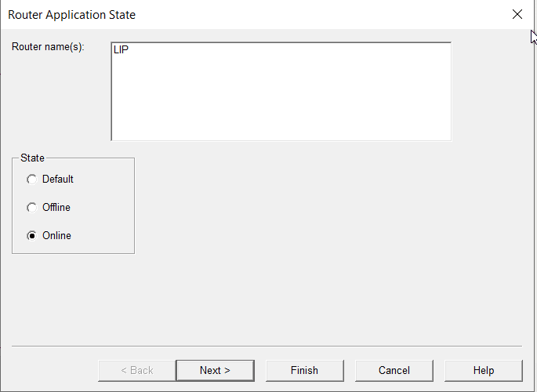Close the Router Application State dialog

pyautogui.click(x=517, y=14)
